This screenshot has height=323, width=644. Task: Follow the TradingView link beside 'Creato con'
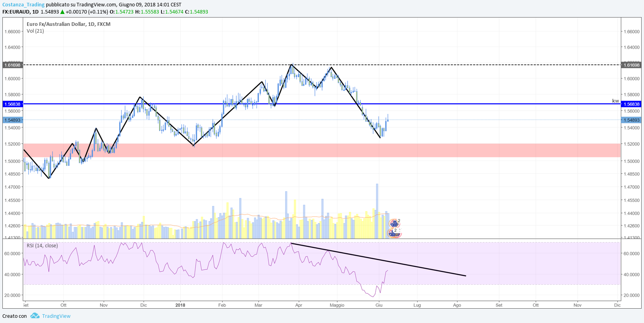56,316
